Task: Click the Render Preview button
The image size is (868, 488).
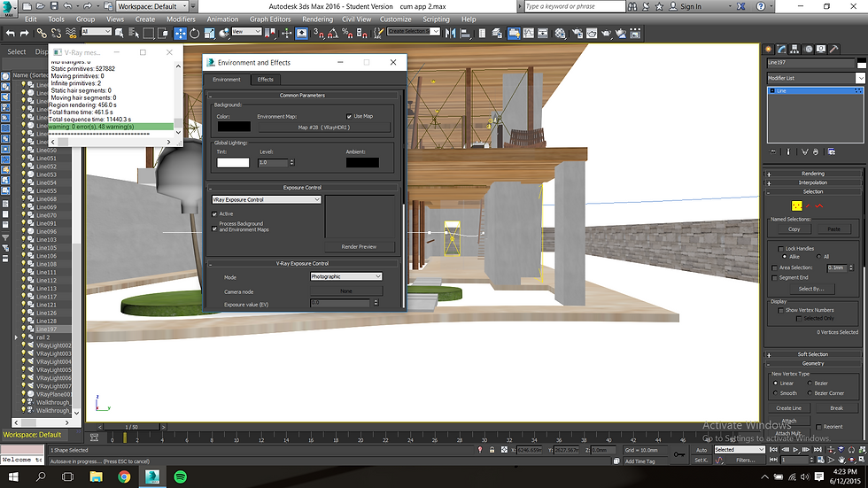Action: (359, 247)
